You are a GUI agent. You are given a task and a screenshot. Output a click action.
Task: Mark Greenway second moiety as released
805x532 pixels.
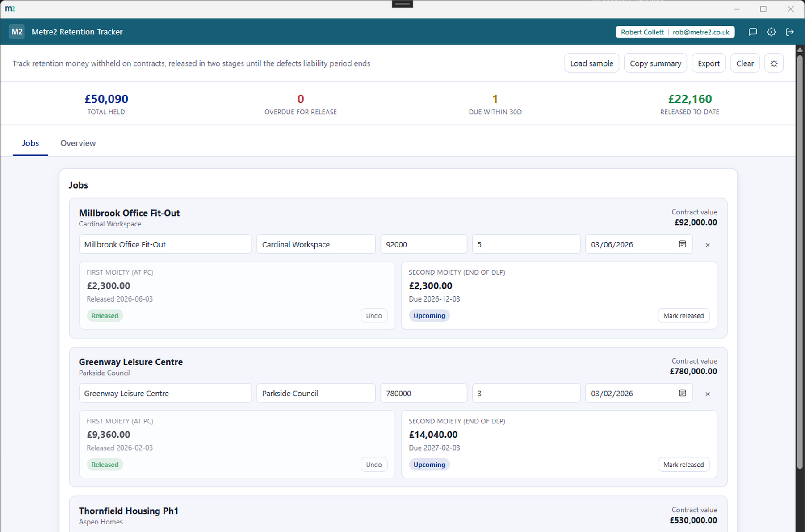click(x=683, y=465)
